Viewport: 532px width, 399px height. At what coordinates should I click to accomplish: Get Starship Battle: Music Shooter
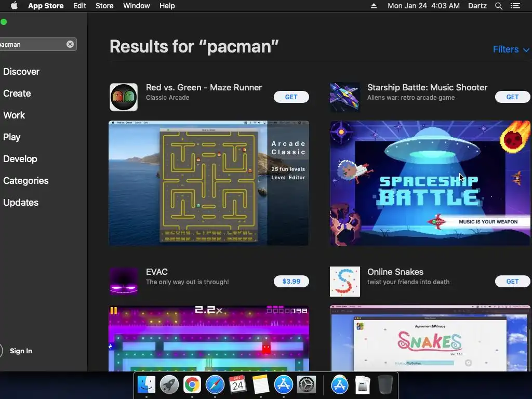pos(512,97)
